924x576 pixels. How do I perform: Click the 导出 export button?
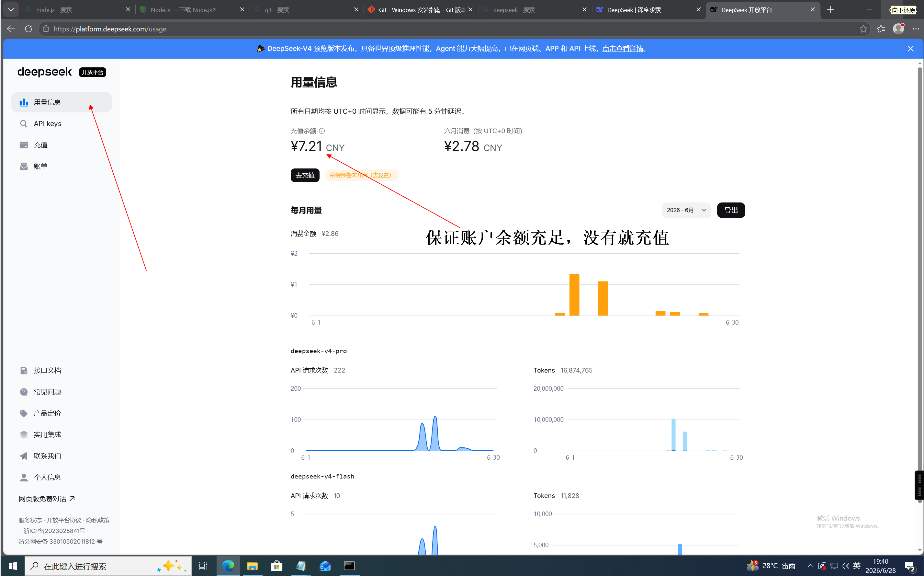click(x=731, y=210)
